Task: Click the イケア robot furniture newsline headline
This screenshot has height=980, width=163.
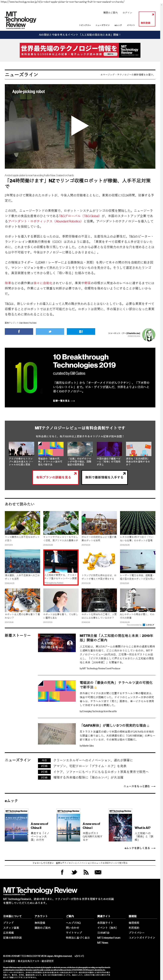Action: [x=101, y=771]
